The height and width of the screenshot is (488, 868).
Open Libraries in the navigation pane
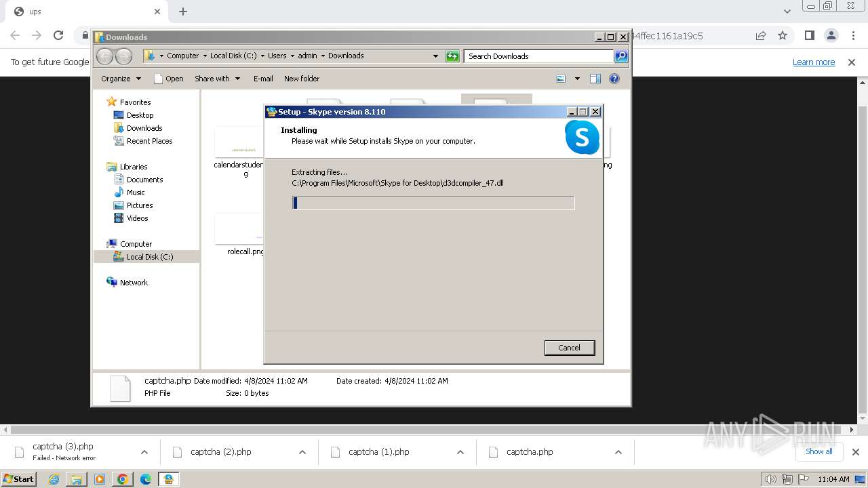pyautogui.click(x=134, y=167)
